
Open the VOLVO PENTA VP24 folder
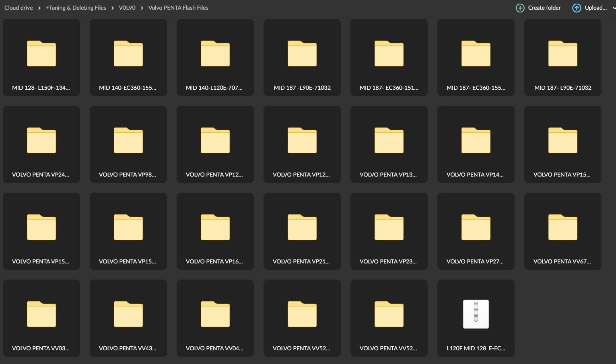tap(41, 144)
